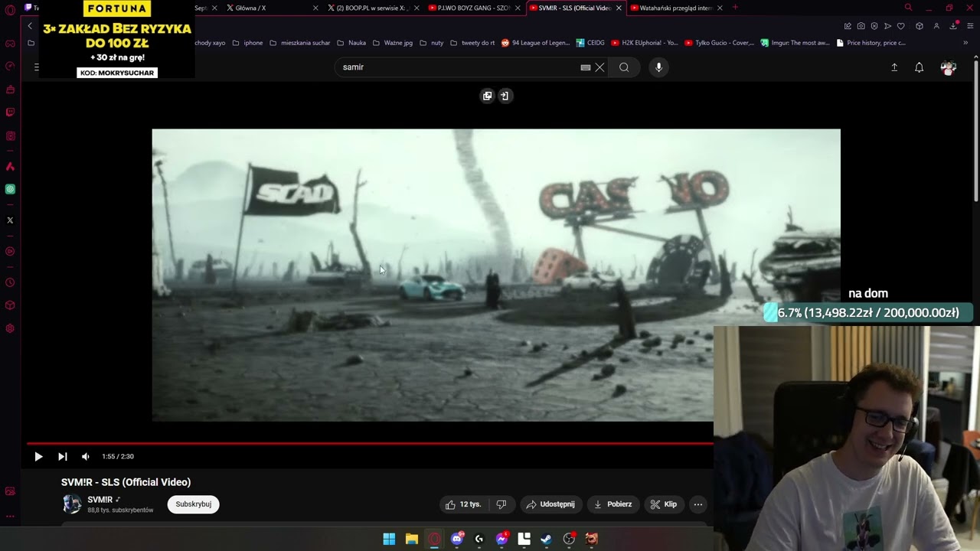Viewport: 980px width, 551px height.
Task: Switch to the BOOP.PL w serwisie X tab
Action: [x=371, y=8]
